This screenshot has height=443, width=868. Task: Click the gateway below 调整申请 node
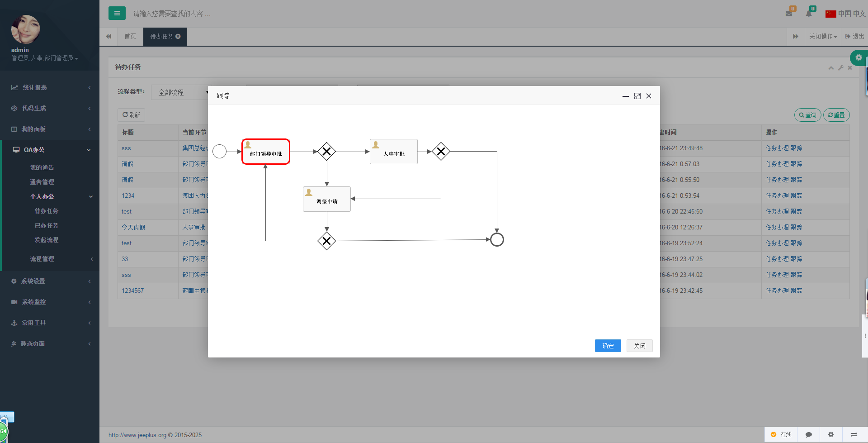(x=326, y=241)
